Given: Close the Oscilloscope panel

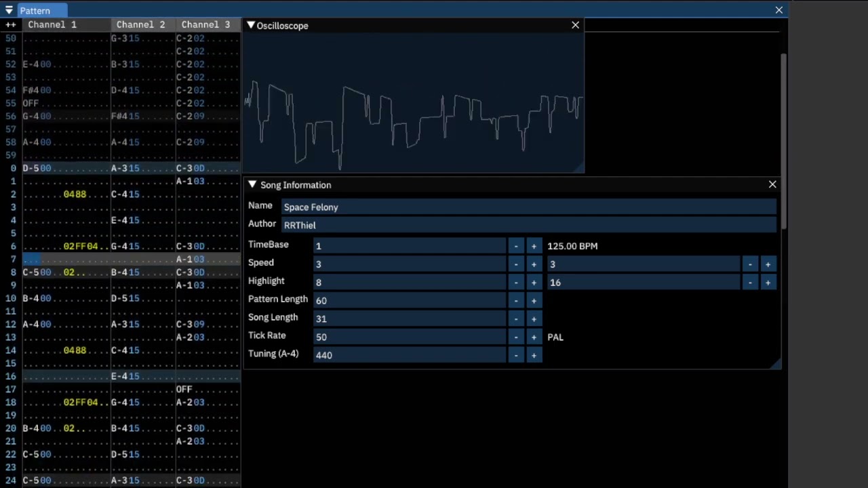Looking at the screenshot, I should click(x=575, y=25).
